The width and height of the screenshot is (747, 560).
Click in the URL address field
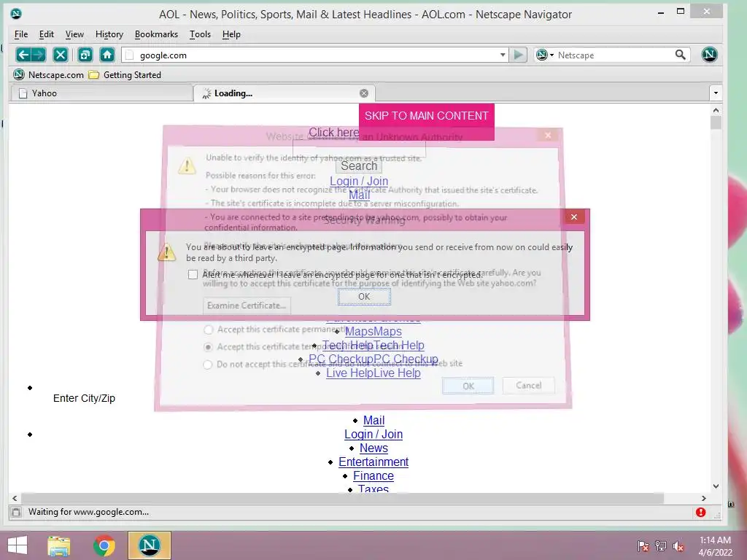314,55
